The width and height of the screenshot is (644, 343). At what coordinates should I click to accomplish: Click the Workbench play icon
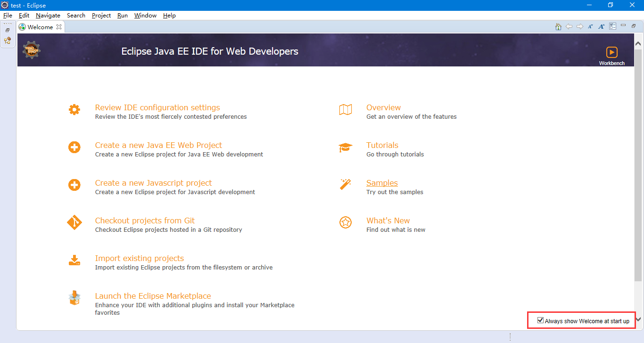[611, 52]
